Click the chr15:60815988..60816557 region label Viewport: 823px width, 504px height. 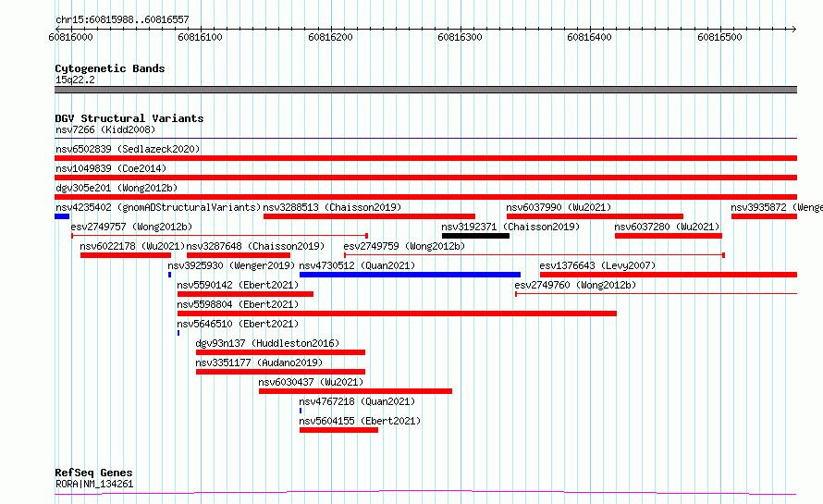click(122, 20)
